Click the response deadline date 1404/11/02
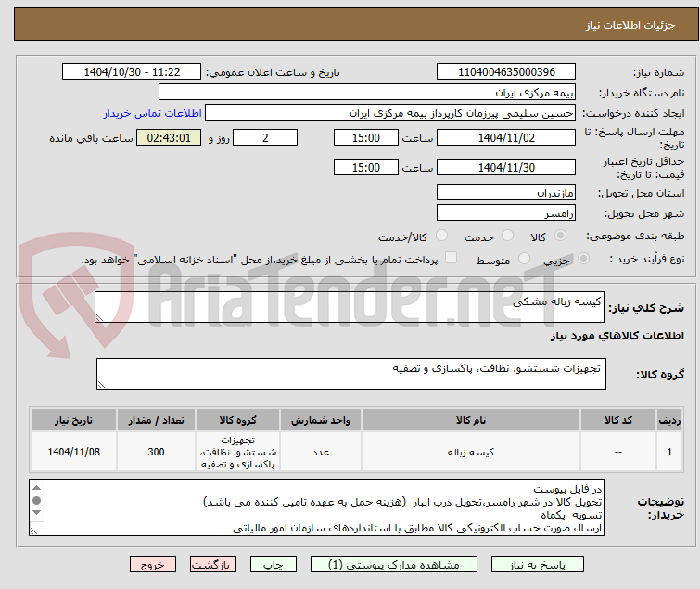The image size is (700, 589). 506,137
